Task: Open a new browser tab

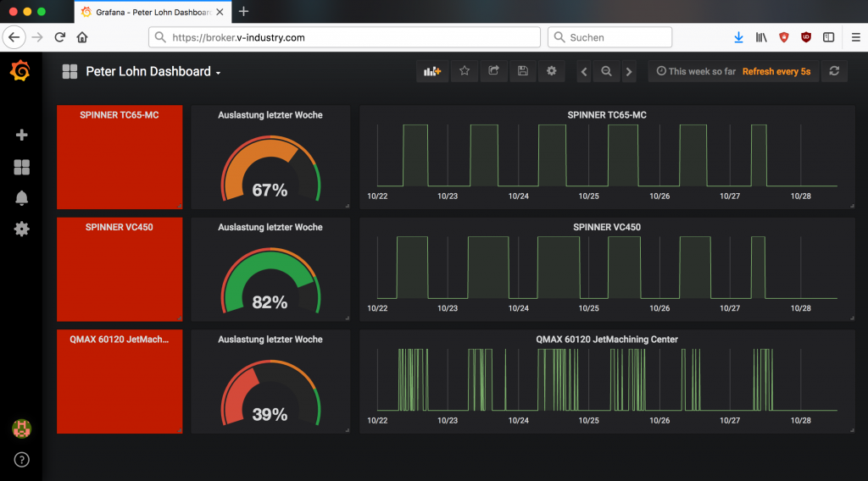Action: click(243, 12)
